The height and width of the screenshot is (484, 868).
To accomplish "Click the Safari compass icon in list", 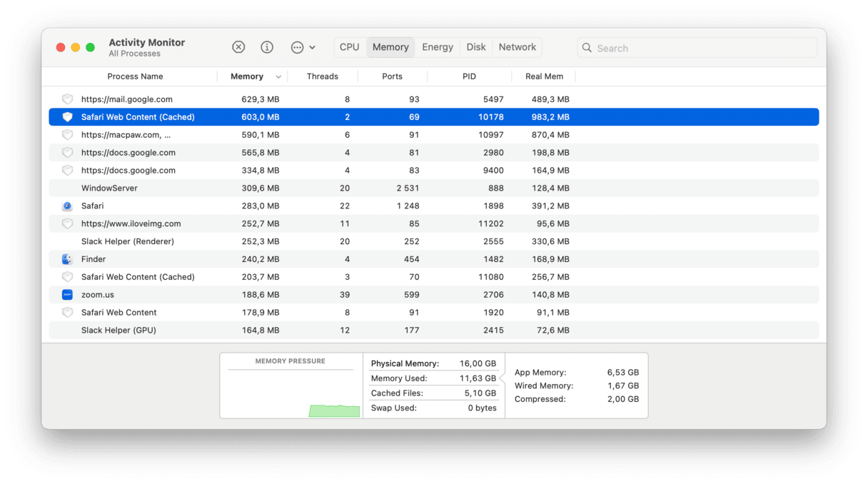I will pos(67,206).
